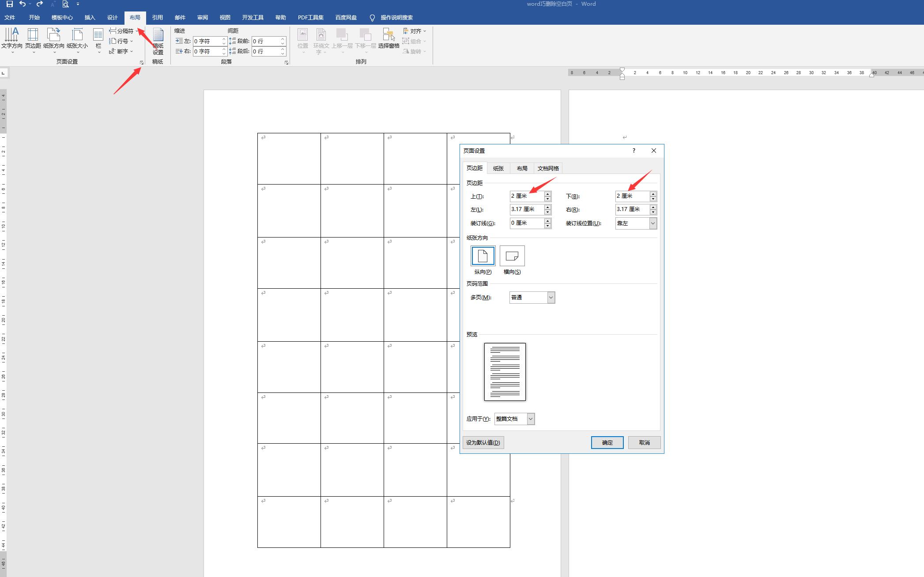Screen dimensions: 924x577
Task: Open the Multiple Pages (多页) dropdown
Action: (x=551, y=298)
